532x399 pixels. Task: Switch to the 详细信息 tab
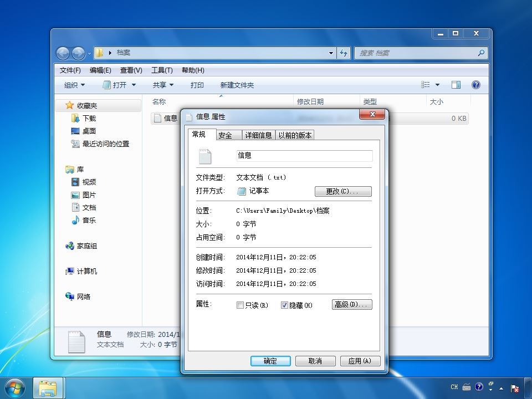tap(259, 135)
